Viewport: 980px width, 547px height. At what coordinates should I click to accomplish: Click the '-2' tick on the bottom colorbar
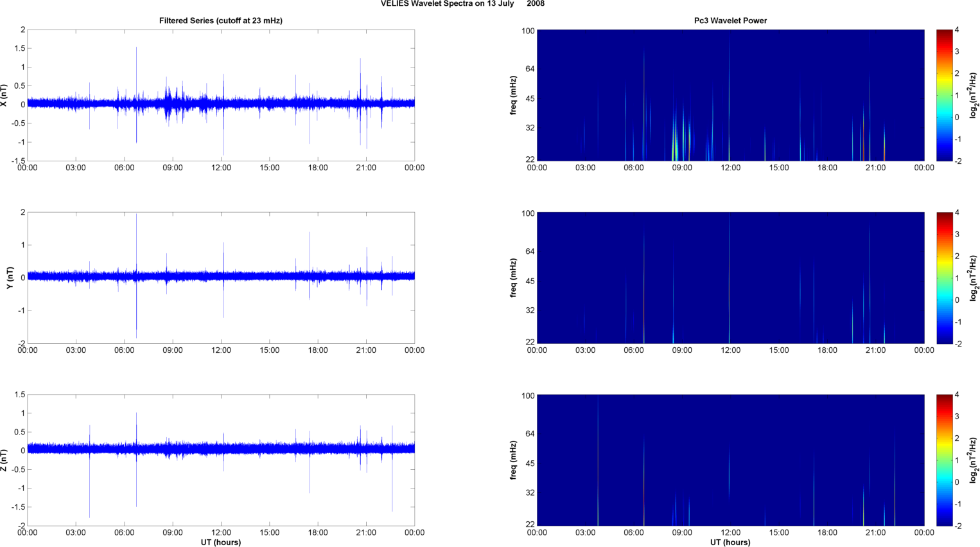pyautogui.click(x=957, y=526)
